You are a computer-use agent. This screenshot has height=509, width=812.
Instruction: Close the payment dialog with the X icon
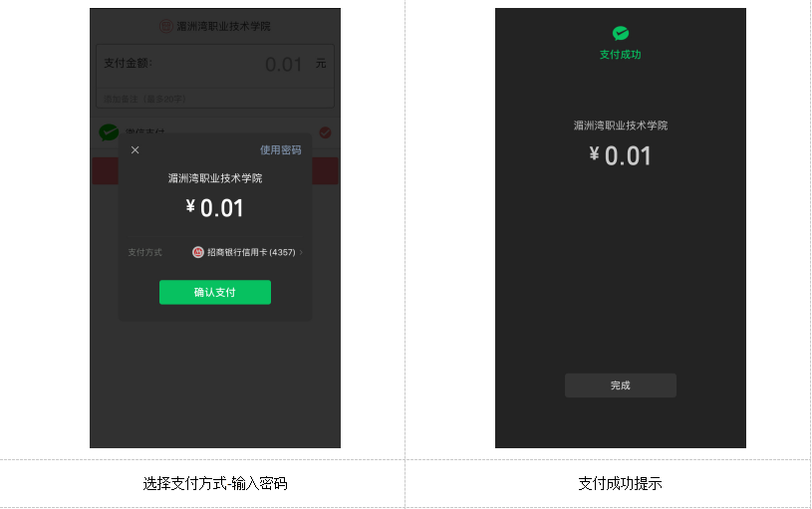point(135,149)
